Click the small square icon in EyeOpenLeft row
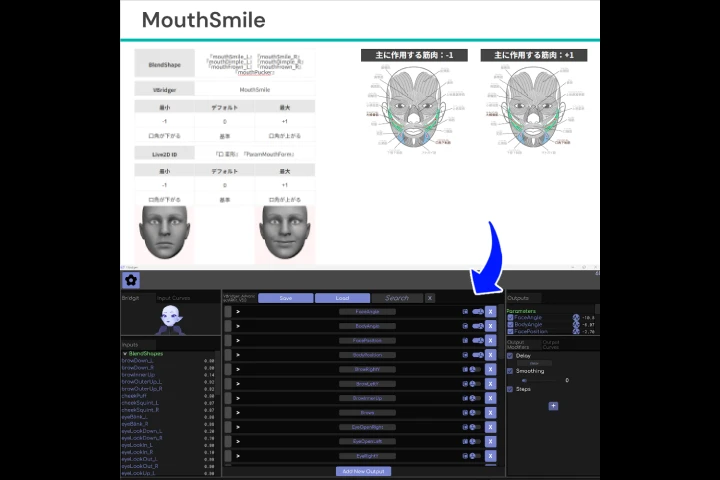720x480 pixels. pyautogui.click(x=465, y=441)
